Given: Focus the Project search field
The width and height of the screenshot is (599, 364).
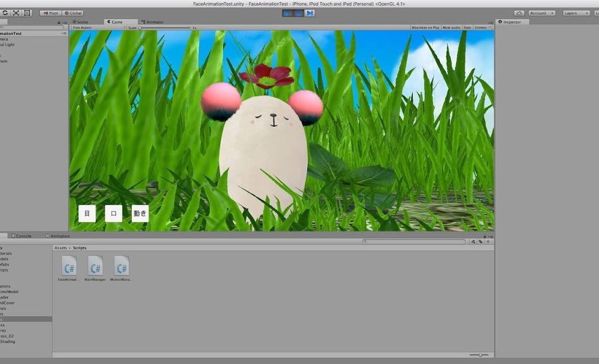Looking at the screenshot, I should 414,241.
